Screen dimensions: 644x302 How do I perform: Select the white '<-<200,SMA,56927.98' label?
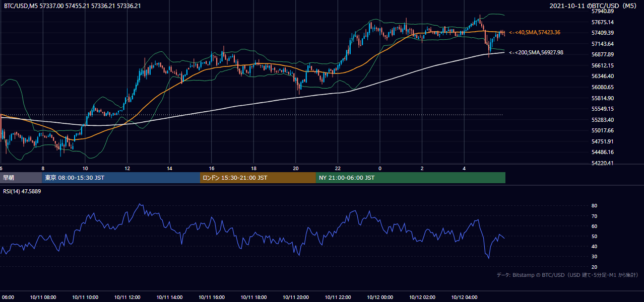point(536,52)
